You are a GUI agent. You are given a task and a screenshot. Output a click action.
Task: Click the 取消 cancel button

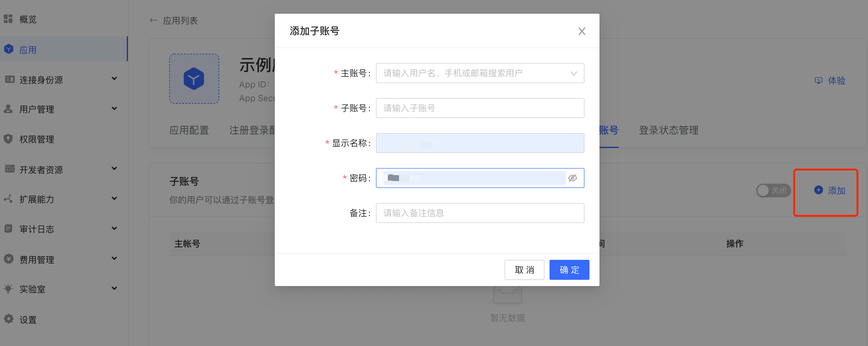pyautogui.click(x=524, y=269)
